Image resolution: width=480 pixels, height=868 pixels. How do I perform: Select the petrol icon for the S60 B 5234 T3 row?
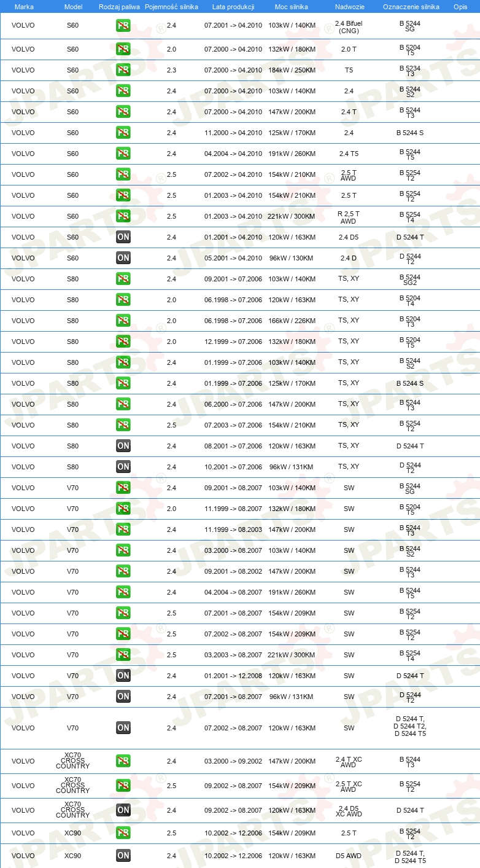pyautogui.click(x=123, y=70)
